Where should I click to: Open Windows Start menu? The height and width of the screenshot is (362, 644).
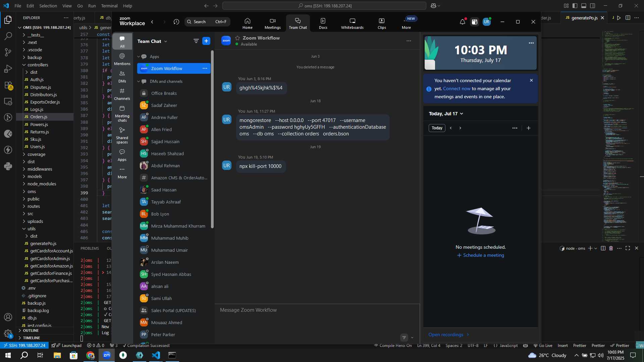[x=8, y=355]
